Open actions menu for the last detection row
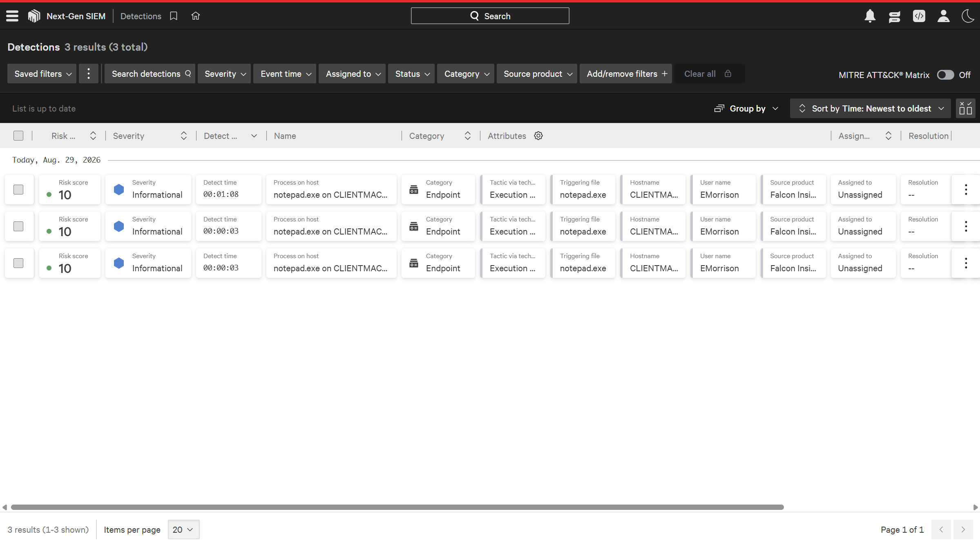Screen dimensions: 980x545 click(x=966, y=263)
